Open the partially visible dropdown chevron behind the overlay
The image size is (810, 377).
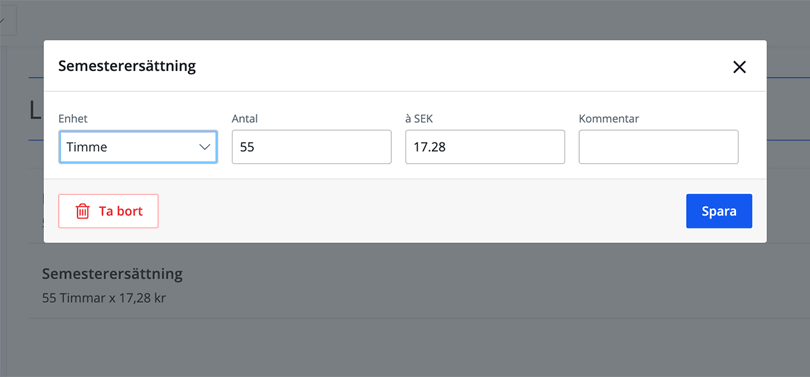coord(4,22)
